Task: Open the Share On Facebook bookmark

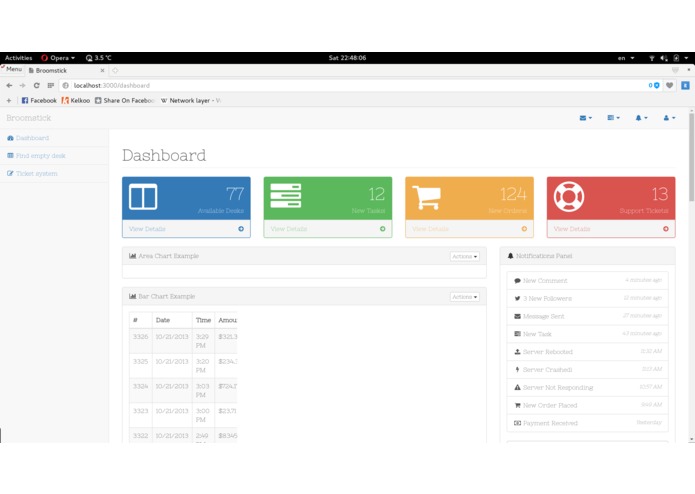Action: click(x=125, y=101)
